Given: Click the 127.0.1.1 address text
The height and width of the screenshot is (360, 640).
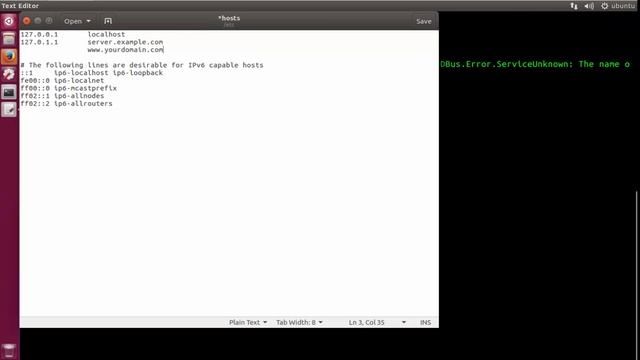Looking at the screenshot, I should [39, 42].
